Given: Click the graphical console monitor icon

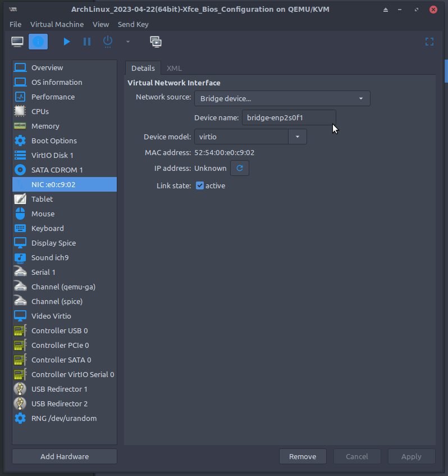Looking at the screenshot, I should click(17, 42).
